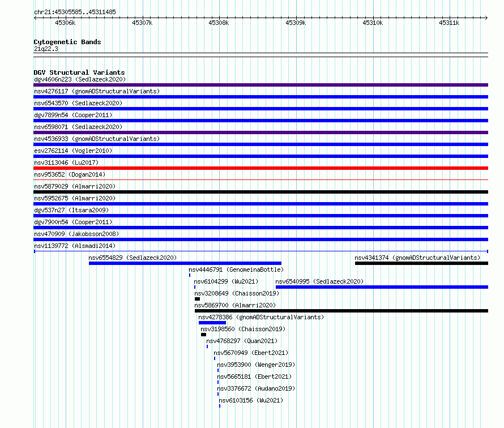Open the nsv3376672 (Audano2019) label
The height and width of the screenshot is (428, 504).
pos(256,388)
